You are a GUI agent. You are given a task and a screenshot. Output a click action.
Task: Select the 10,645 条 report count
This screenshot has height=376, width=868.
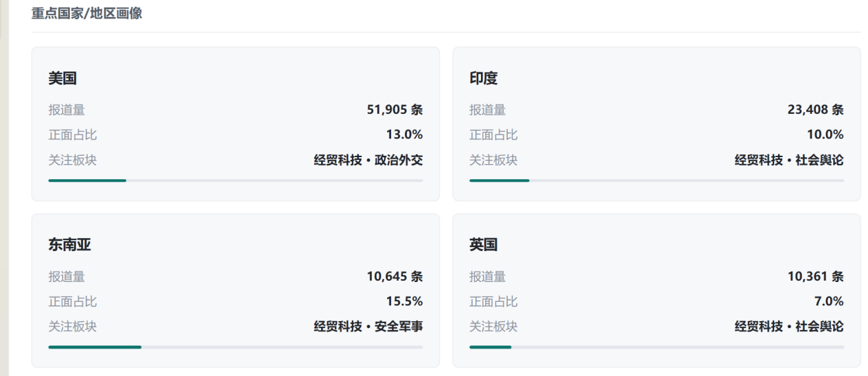coord(395,277)
